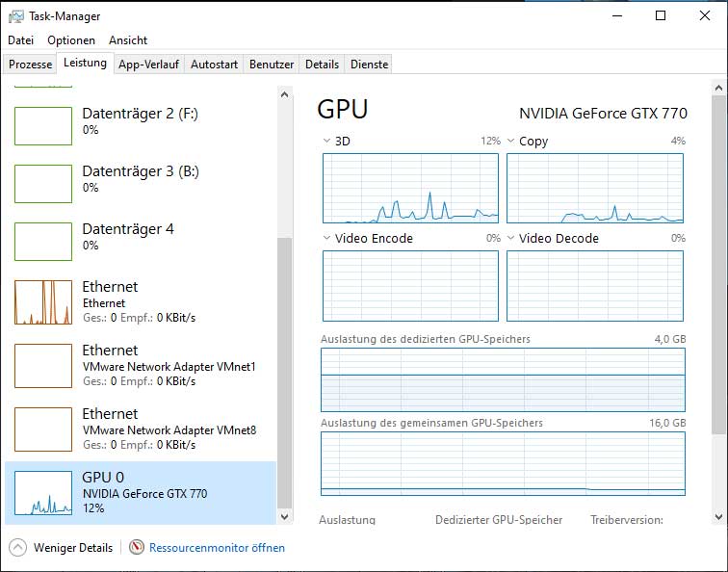
Task: Select the Datenträger 3 (B:) thumbnail graph
Action: (x=43, y=184)
